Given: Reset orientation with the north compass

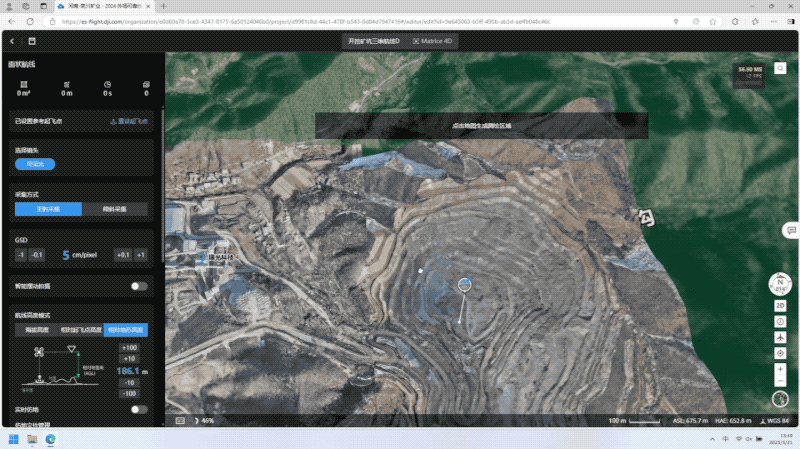Looking at the screenshot, I should [780, 284].
